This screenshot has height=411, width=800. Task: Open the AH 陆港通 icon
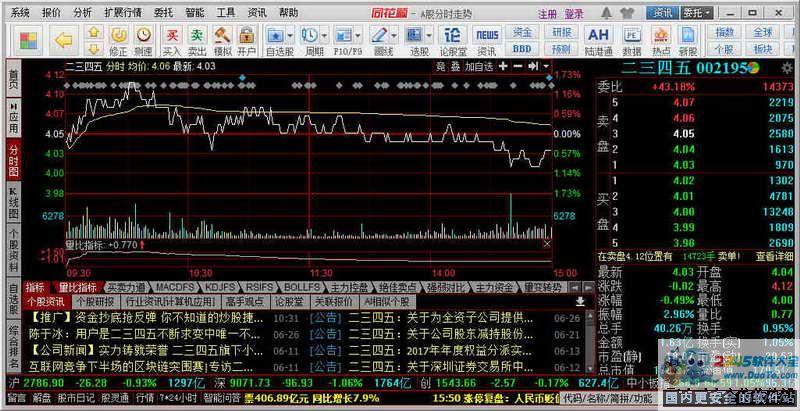[598, 41]
